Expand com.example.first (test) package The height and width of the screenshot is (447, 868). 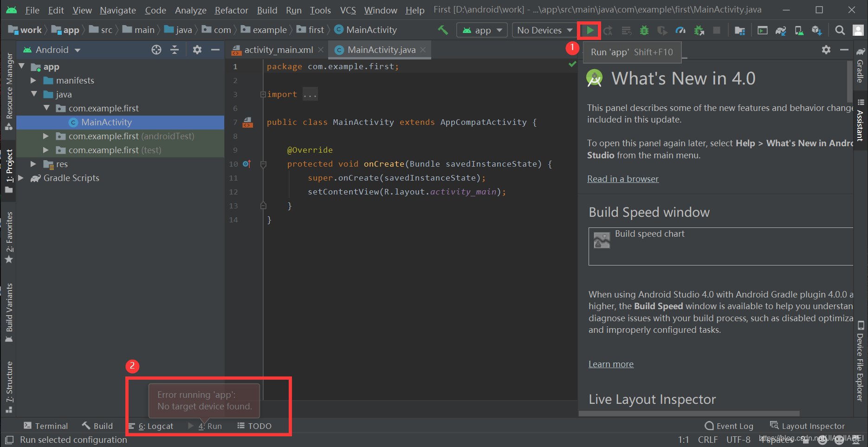46,150
